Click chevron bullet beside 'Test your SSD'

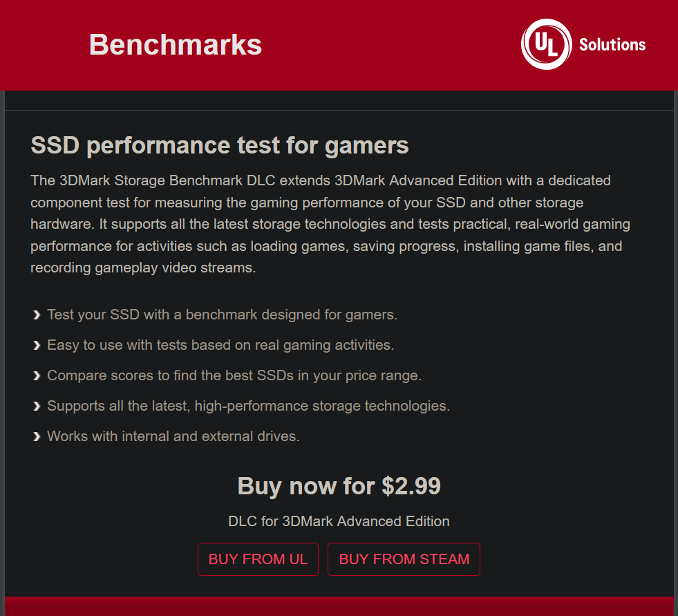(x=37, y=315)
